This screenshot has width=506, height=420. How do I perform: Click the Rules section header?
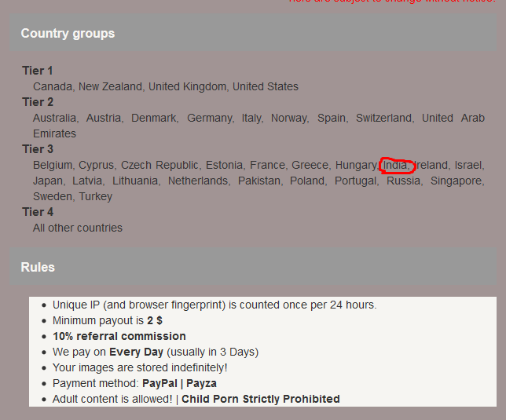click(x=38, y=267)
